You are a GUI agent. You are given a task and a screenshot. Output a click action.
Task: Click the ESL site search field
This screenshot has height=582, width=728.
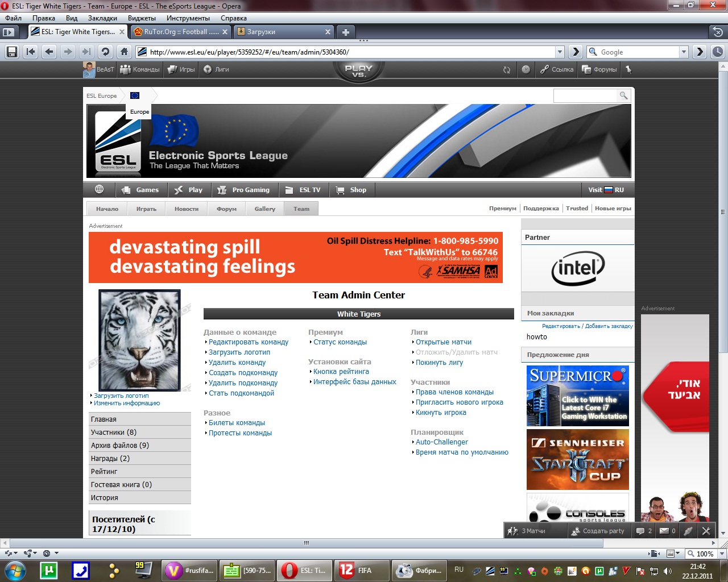[x=585, y=95]
